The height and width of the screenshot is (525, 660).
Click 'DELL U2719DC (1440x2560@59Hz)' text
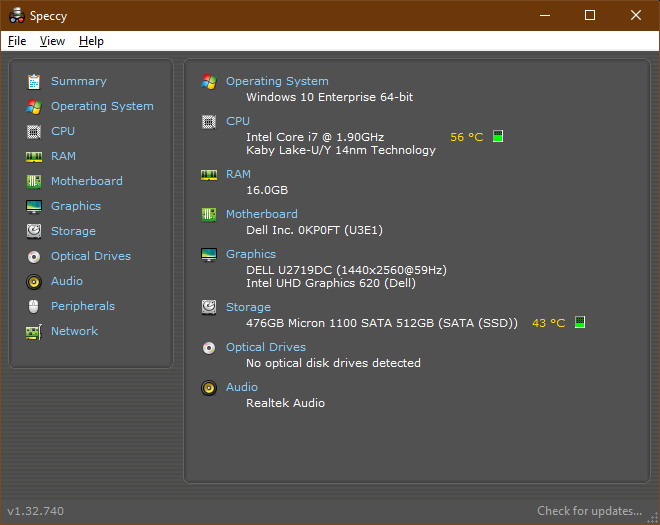346,270
